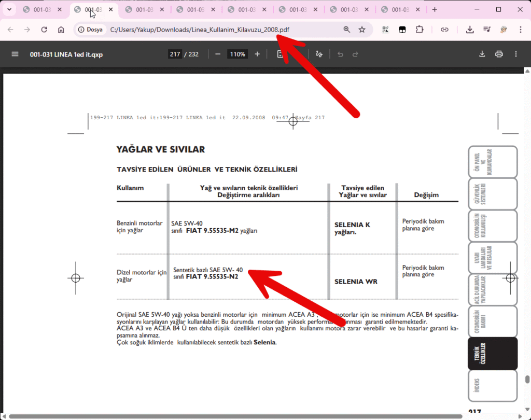Click the address bar with PDF path
This screenshot has width=531, height=420.
(x=218, y=30)
